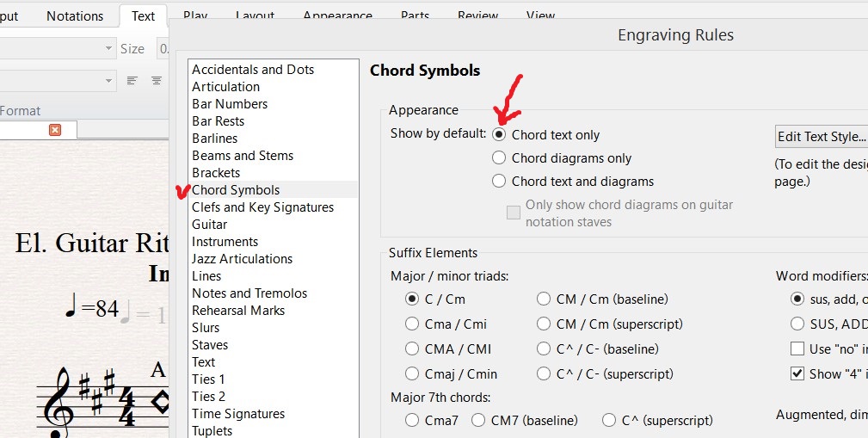
Task: Open the Time Signatures rules page
Action: coord(238,414)
